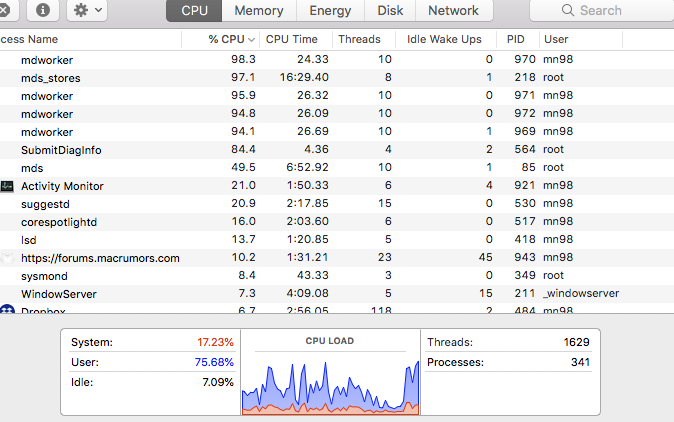Select the Activity Monitor process row
The image size is (674, 422).
(x=337, y=186)
